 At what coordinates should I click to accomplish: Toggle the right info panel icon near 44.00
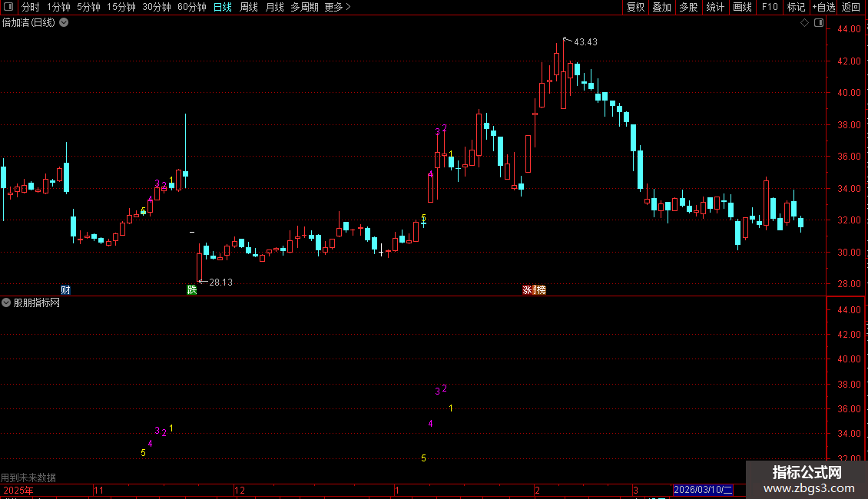tap(819, 23)
